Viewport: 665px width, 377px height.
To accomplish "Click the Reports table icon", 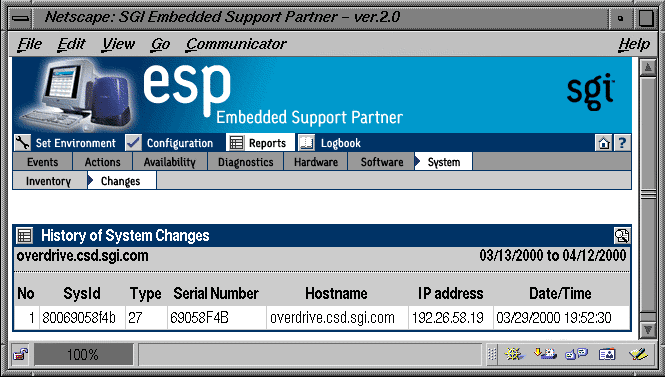I will pyautogui.click(x=236, y=143).
